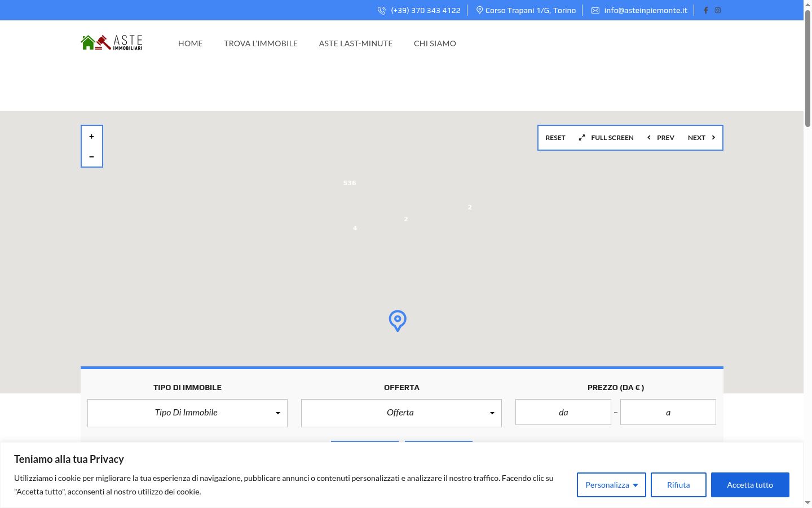Click the location pin icon beside address
Image resolution: width=812 pixels, height=508 pixels.
coord(479,10)
